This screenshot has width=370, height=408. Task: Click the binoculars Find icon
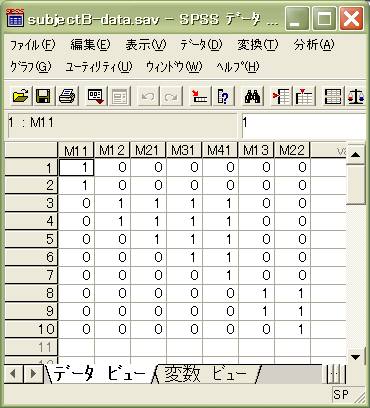point(252,97)
